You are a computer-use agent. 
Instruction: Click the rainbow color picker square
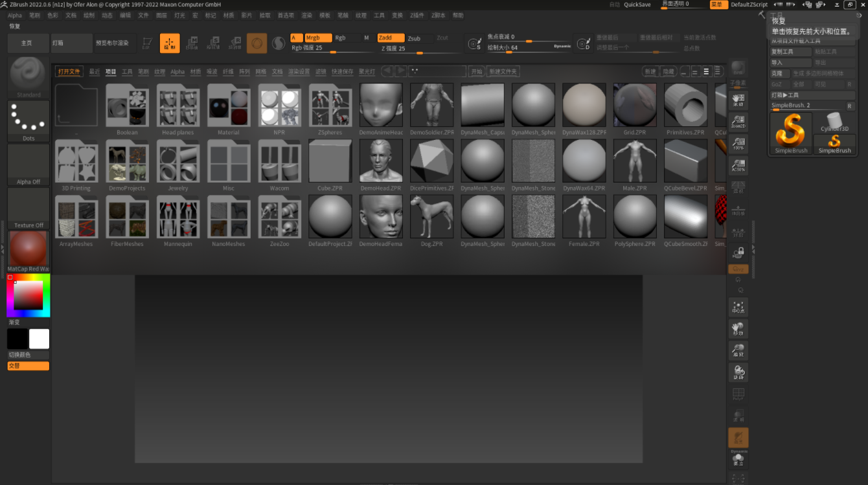click(28, 296)
